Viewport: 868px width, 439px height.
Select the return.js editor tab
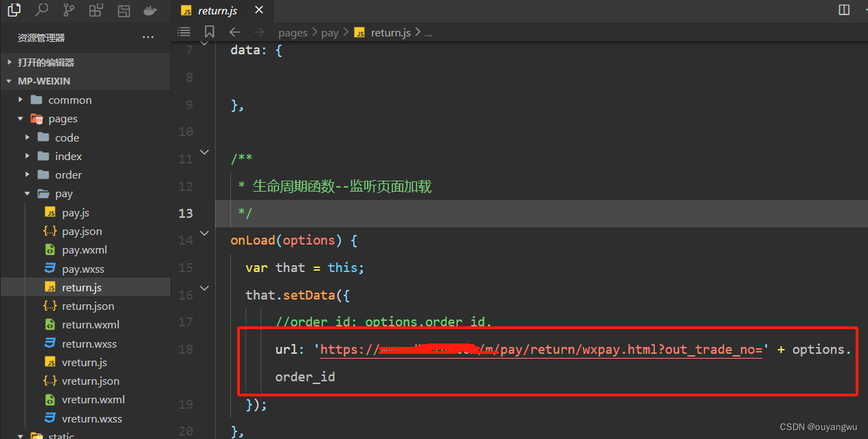[x=217, y=10]
